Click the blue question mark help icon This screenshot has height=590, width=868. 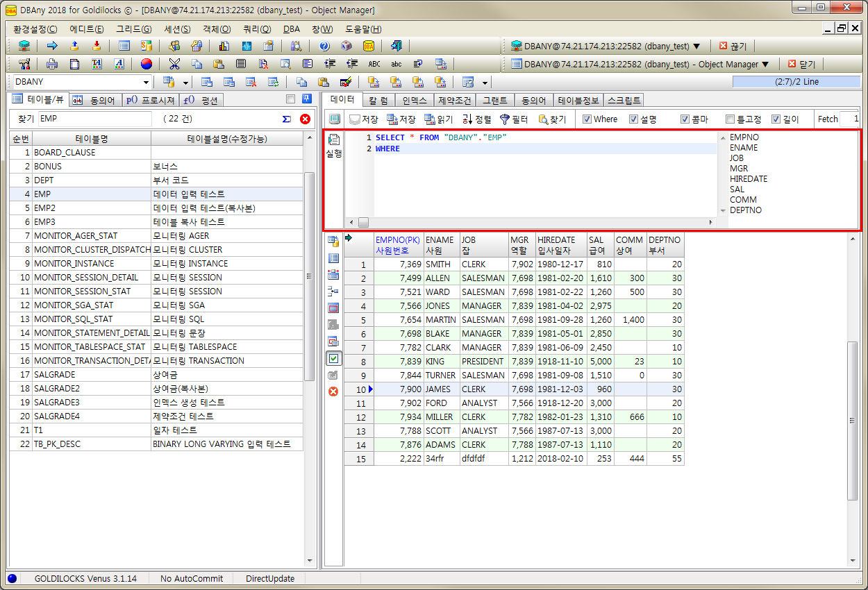[x=324, y=46]
